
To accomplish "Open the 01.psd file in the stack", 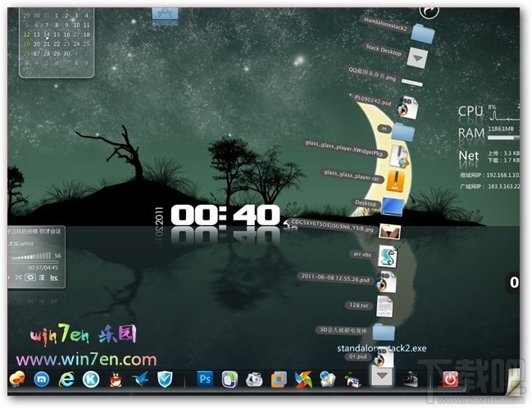I will pos(383,357).
